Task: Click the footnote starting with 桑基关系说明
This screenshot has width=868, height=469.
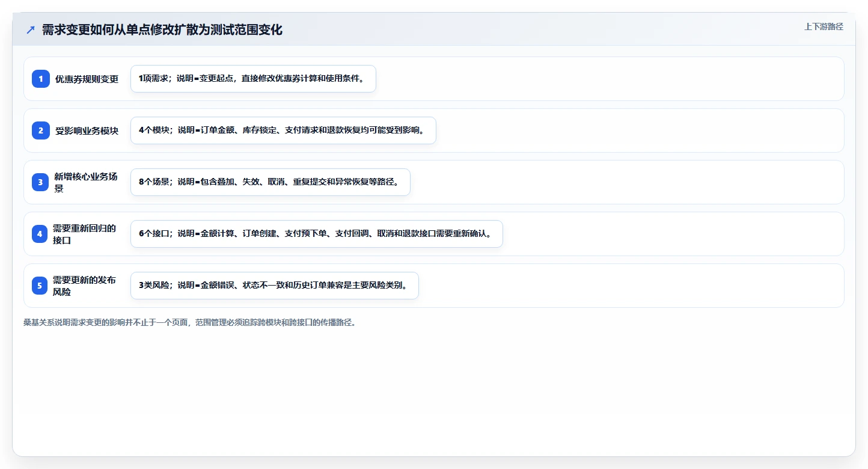Action: pos(190,322)
